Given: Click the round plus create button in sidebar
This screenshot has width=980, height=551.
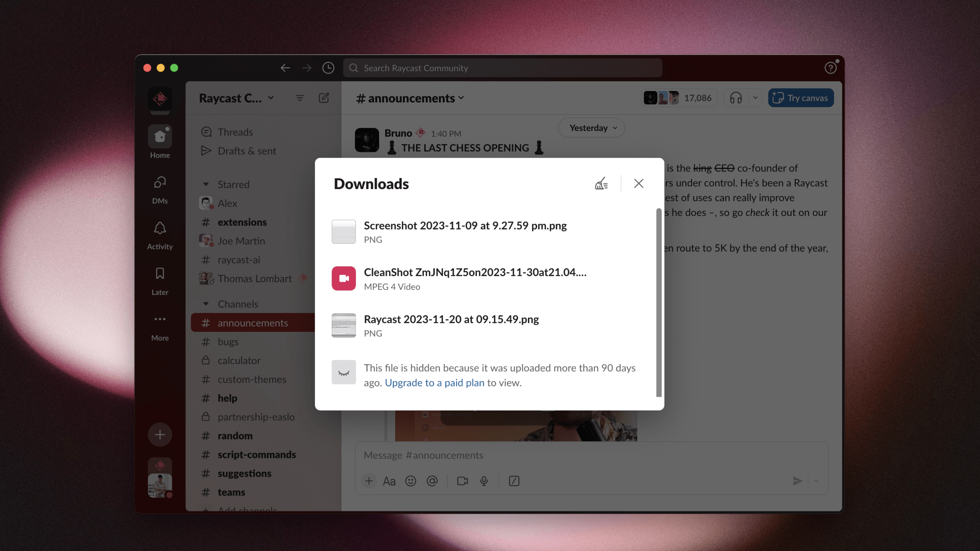Looking at the screenshot, I should pyautogui.click(x=160, y=435).
